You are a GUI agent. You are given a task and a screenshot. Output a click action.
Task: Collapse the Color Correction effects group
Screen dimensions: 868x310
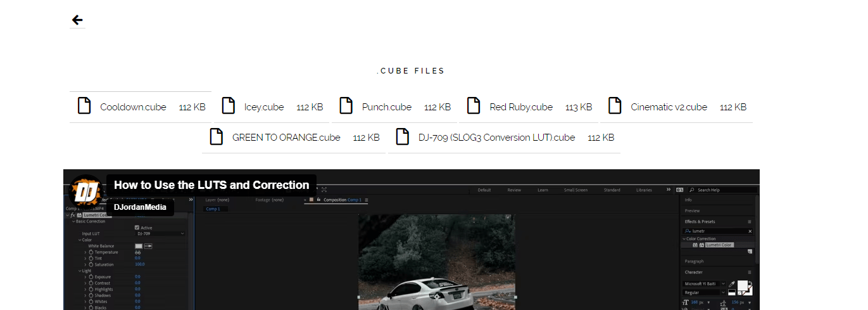click(684, 239)
